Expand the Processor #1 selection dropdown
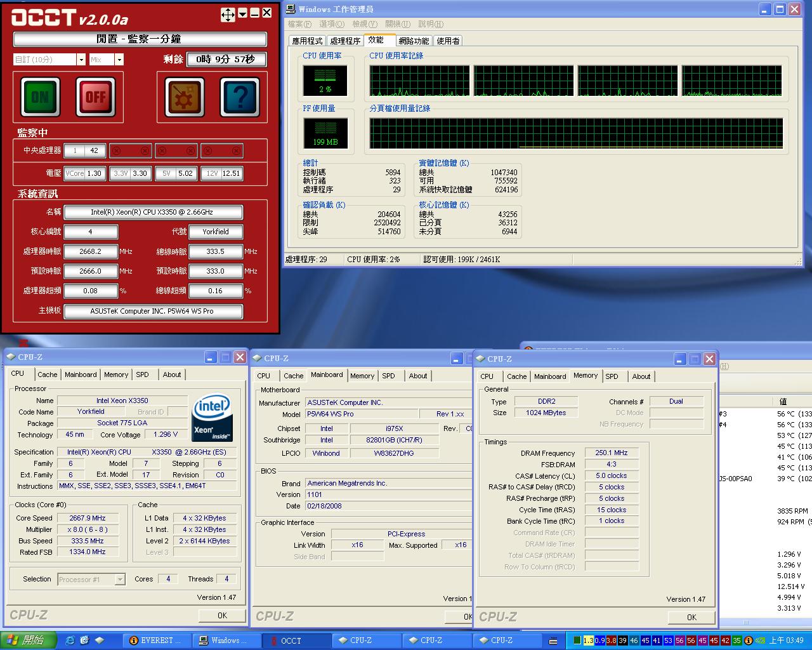812x650 pixels. tap(119, 580)
